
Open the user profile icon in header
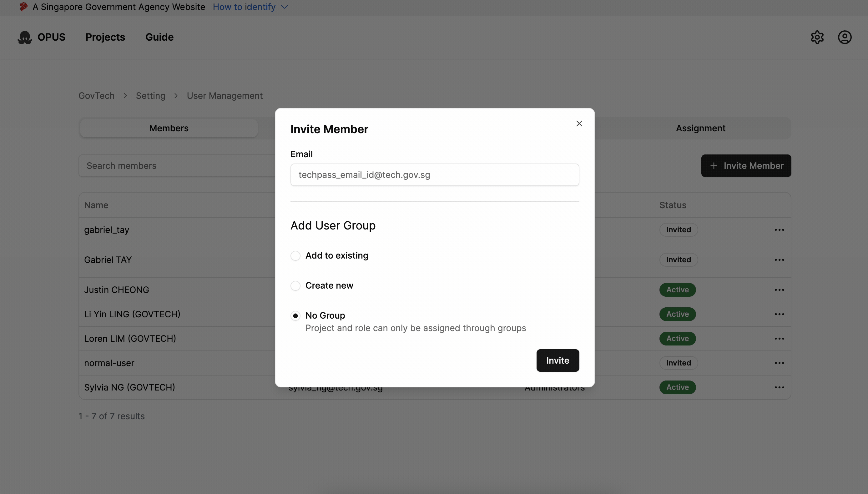tap(845, 37)
